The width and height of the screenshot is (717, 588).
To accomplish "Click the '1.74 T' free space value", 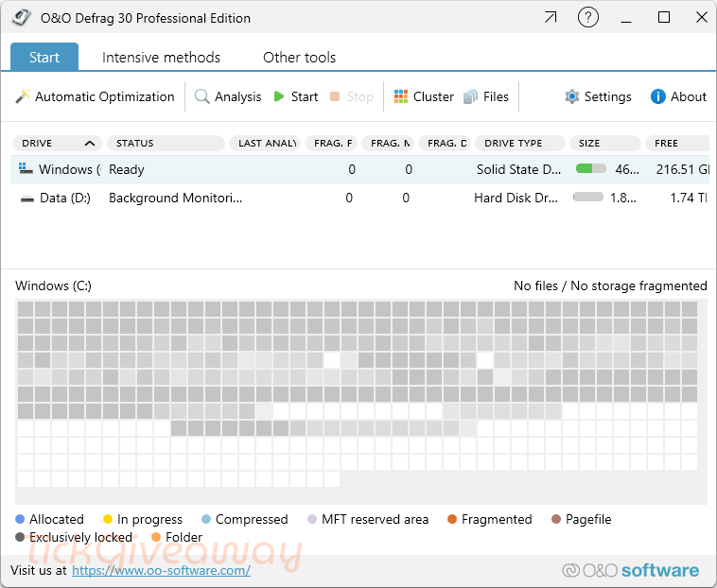I will coord(689,198).
